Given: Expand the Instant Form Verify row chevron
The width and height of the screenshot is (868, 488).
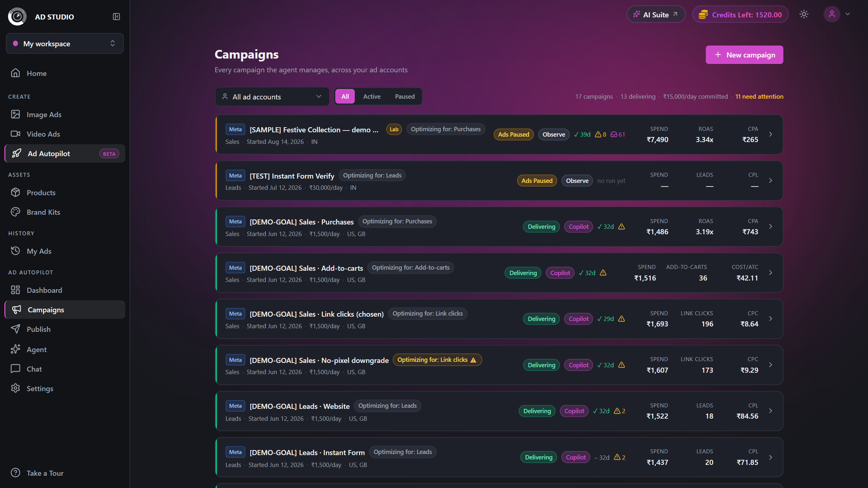Looking at the screenshot, I should point(771,180).
